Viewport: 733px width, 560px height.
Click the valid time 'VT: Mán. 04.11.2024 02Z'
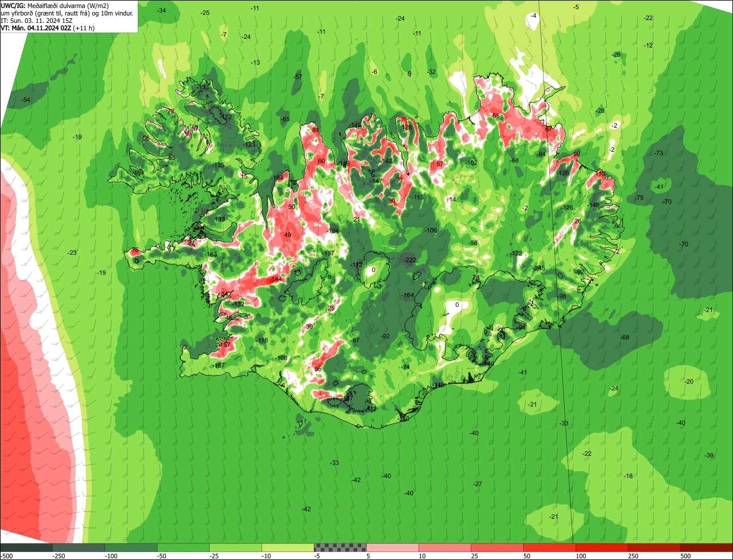click(x=36, y=27)
